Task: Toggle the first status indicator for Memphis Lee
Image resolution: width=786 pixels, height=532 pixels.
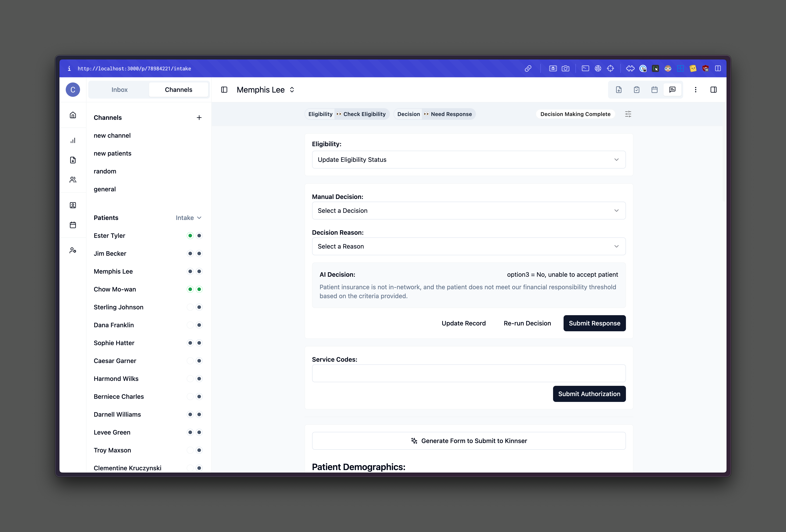Action: (190, 271)
